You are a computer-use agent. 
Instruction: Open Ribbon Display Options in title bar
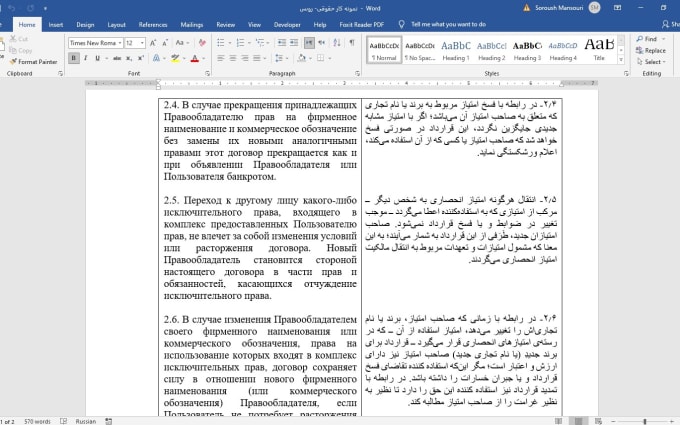tap(618, 8)
